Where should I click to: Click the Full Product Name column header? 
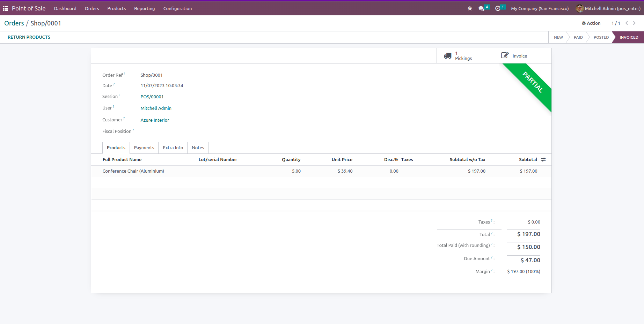click(x=122, y=160)
